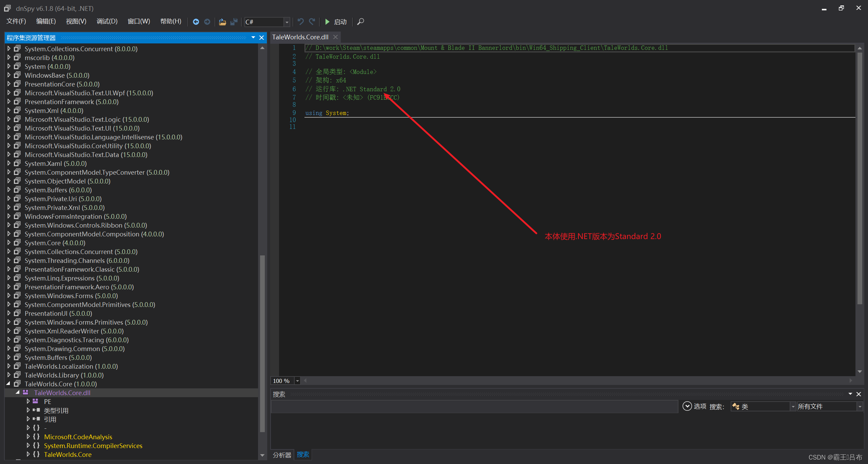Redo action in toolbar
The image size is (868, 464).
(x=312, y=22)
